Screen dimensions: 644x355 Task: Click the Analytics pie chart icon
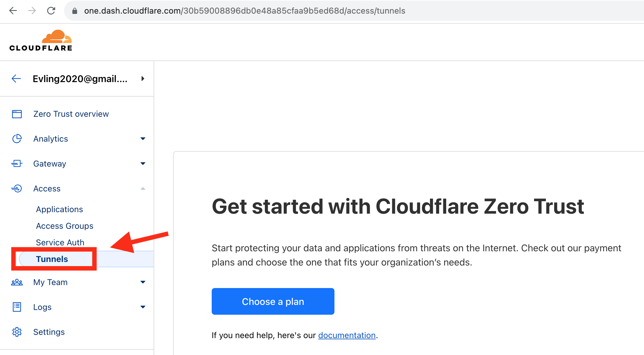pyautogui.click(x=17, y=139)
